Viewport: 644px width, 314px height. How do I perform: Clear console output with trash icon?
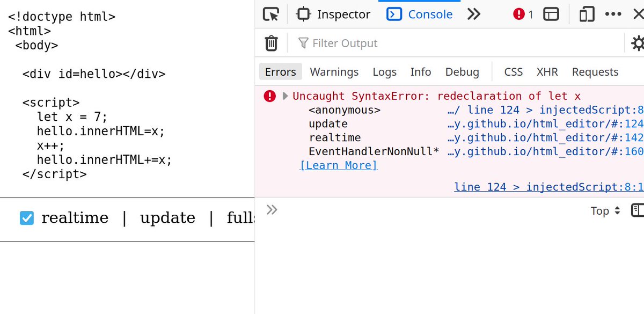pos(272,43)
